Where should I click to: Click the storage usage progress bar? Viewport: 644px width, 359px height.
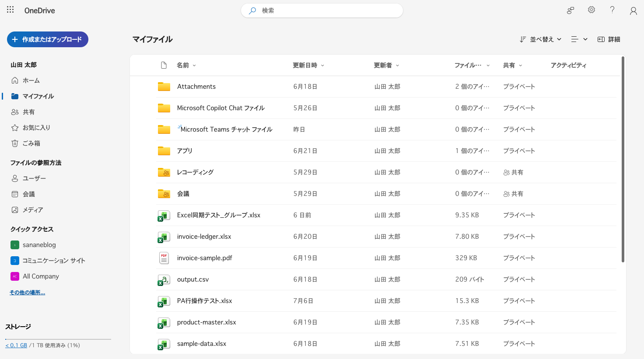pos(58,339)
